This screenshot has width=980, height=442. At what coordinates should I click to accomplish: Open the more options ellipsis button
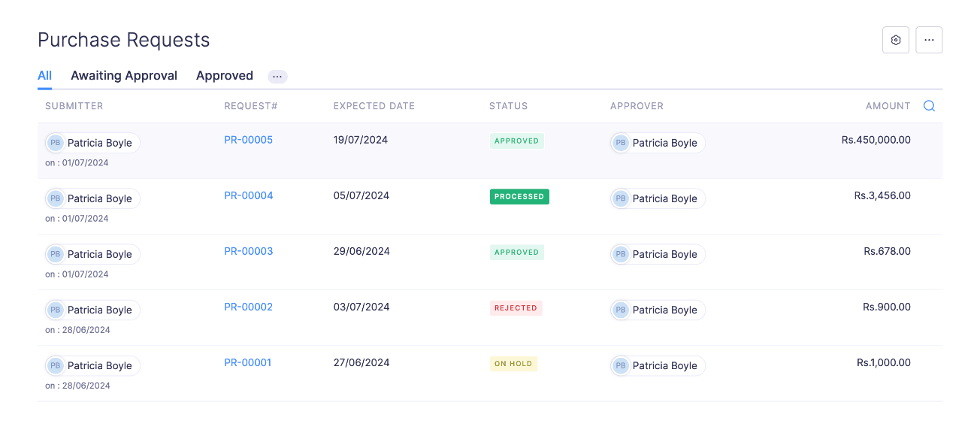click(x=929, y=41)
